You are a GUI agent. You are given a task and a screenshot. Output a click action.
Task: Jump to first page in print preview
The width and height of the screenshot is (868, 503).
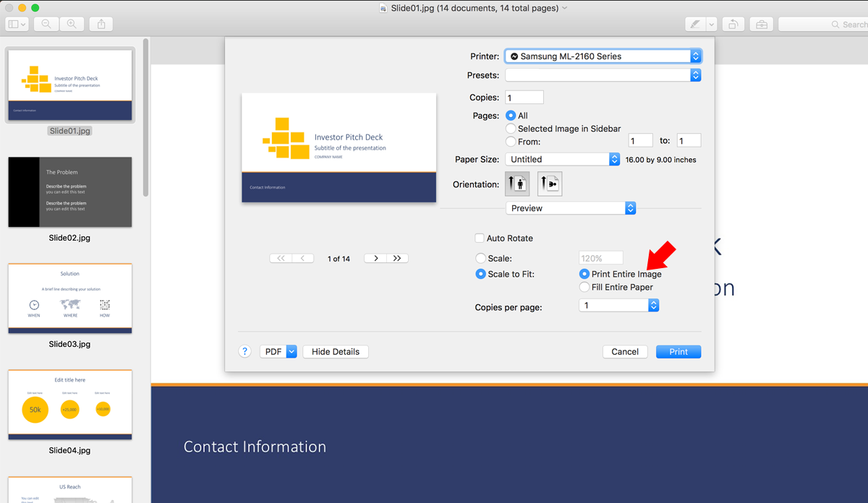click(281, 258)
